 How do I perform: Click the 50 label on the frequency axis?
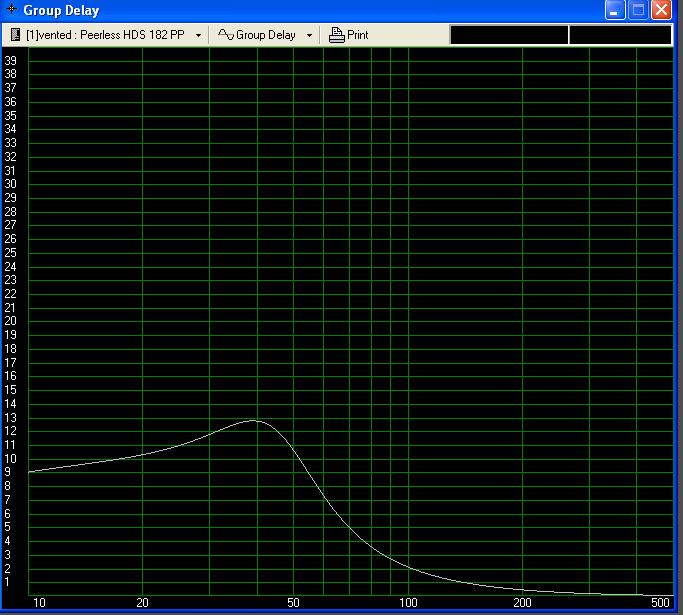[293, 603]
